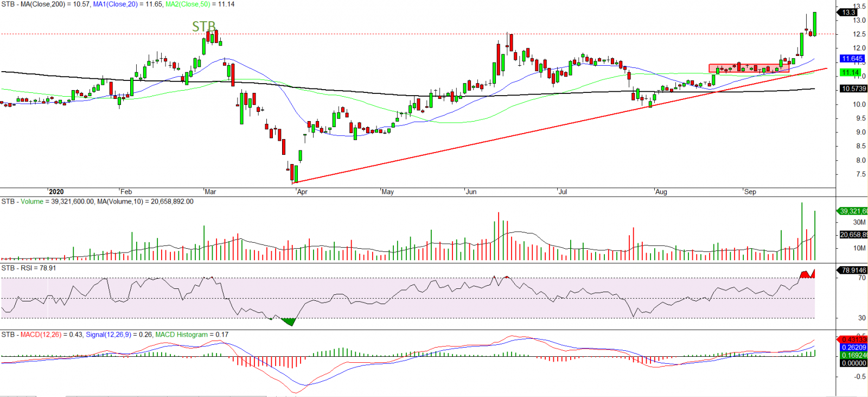The width and height of the screenshot is (868, 397).
Task: Click the Mar month label on time axis
Action: pos(210,192)
